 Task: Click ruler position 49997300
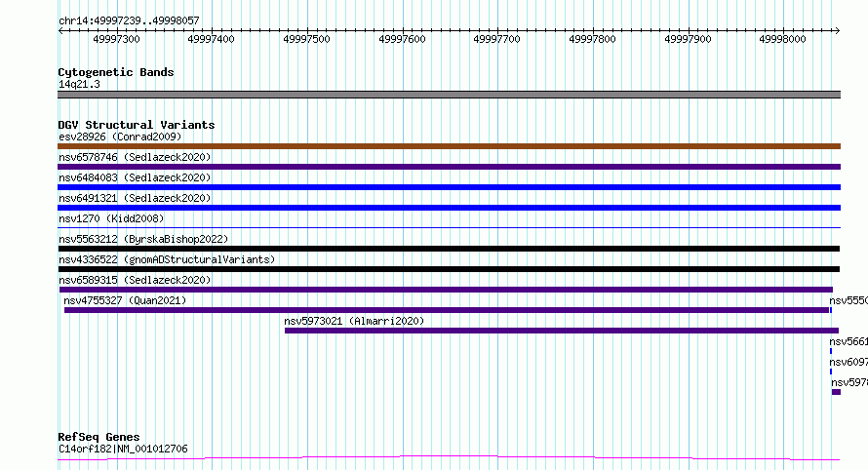[116, 39]
